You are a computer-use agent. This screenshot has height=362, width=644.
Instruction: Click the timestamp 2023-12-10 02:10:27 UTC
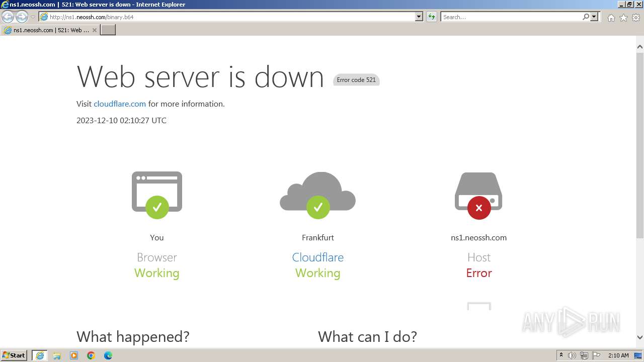point(121,121)
